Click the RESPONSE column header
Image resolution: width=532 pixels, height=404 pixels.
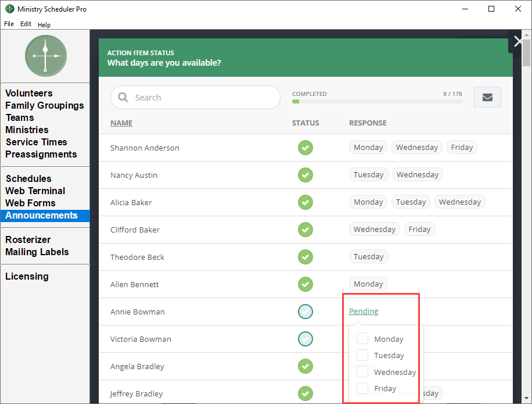(x=368, y=123)
